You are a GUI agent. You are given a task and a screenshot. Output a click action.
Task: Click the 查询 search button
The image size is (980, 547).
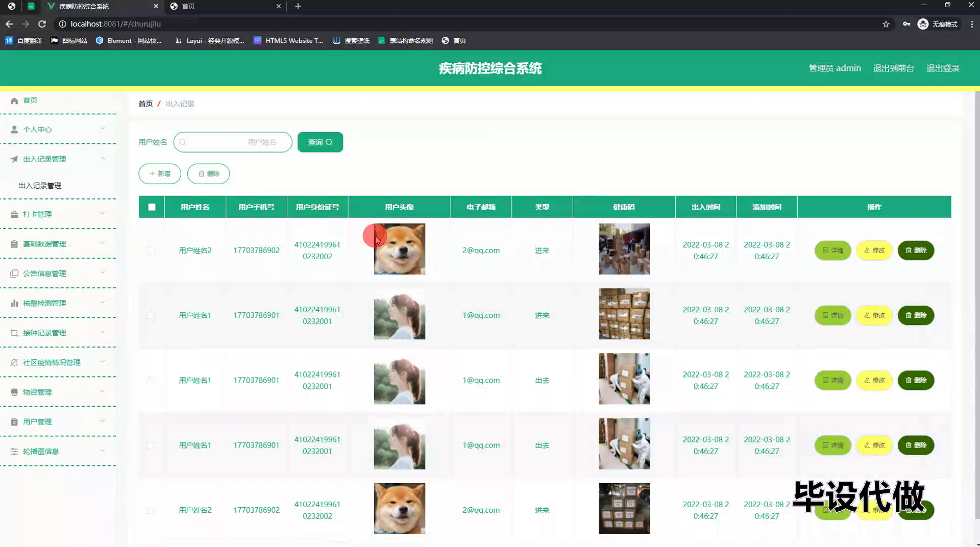tap(320, 142)
